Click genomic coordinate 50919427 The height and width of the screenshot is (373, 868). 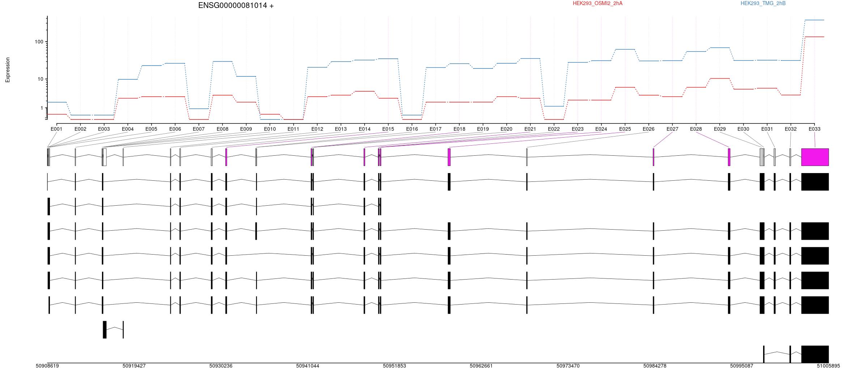click(x=134, y=366)
